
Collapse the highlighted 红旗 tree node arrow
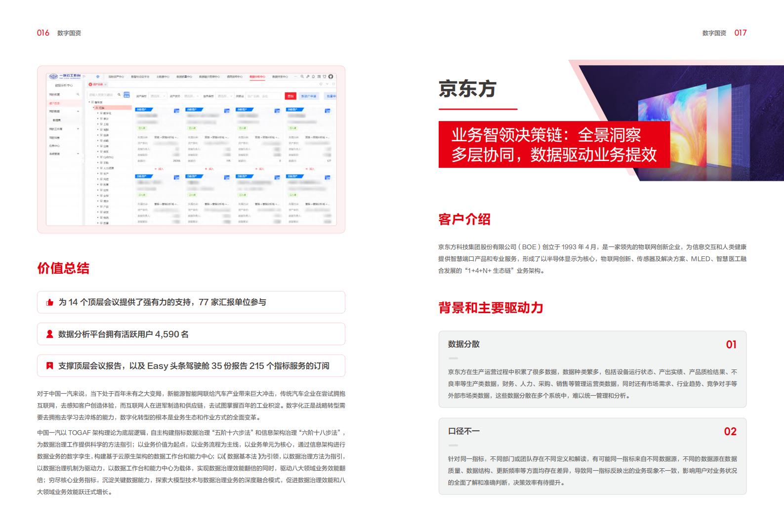[93, 108]
